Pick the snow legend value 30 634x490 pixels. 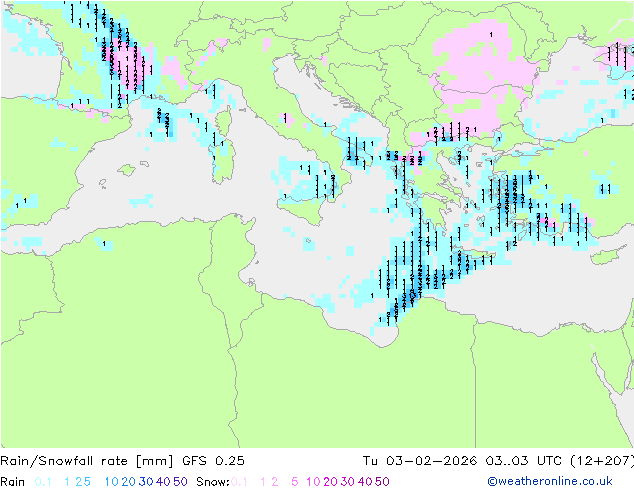coord(348,482)
